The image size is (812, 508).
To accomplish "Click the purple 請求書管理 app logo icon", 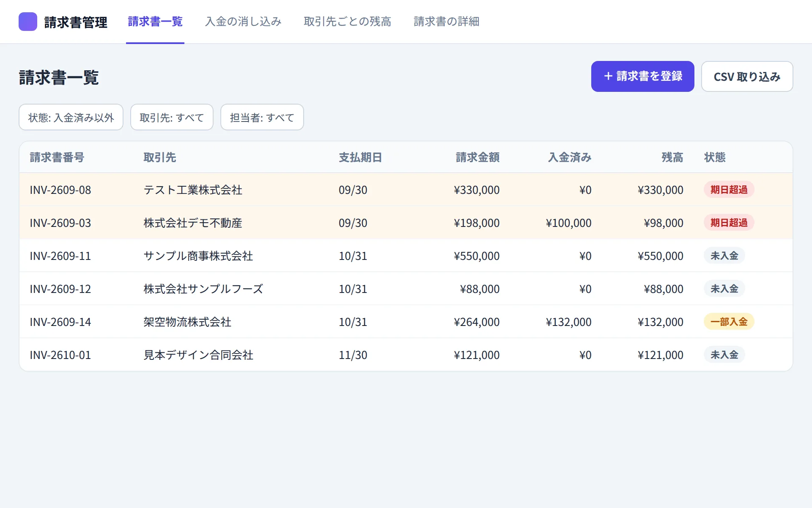I will click(28, 22).
